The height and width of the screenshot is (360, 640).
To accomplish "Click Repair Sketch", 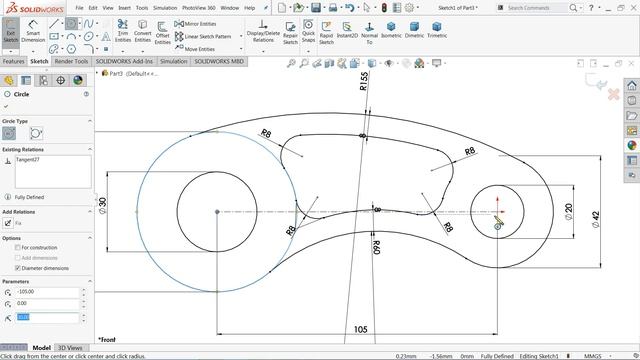I will (290, 33).
